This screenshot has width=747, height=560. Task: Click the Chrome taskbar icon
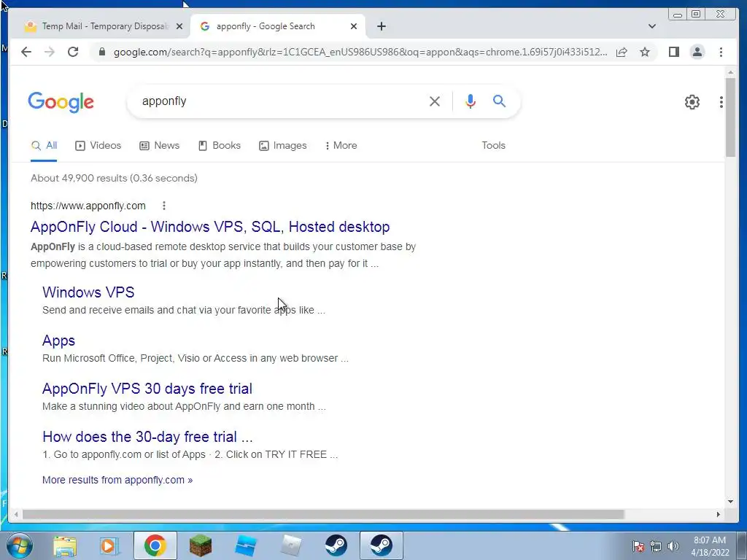pyautogui.click(x=155, y=545)
